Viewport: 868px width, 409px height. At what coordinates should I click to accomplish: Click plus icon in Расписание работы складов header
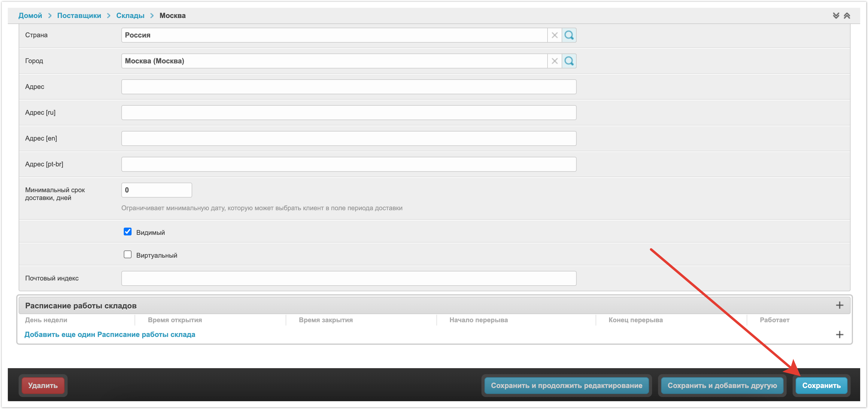coord(839,305)
